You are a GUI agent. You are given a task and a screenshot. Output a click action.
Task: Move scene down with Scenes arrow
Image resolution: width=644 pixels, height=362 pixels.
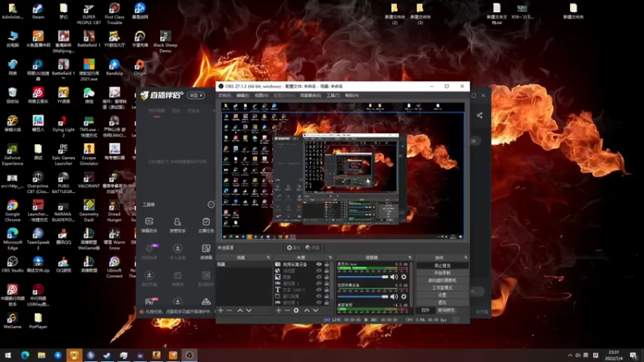(x=249, y=311)
